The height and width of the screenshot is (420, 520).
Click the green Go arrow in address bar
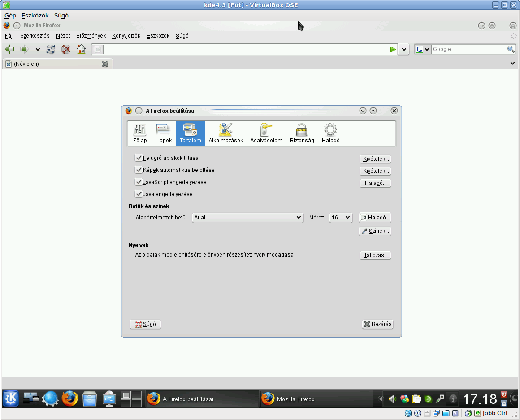pos(393,49)
